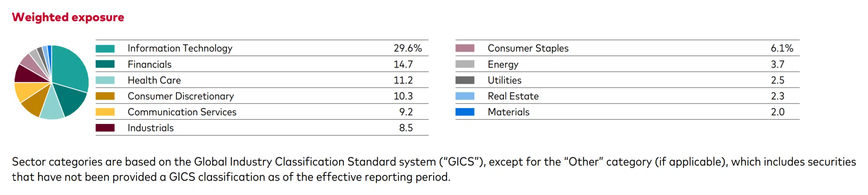The height and width of the screenshot is (195, 868).
Task: Click the Consumer Staples mauve swatch
Action: point(465,48)
